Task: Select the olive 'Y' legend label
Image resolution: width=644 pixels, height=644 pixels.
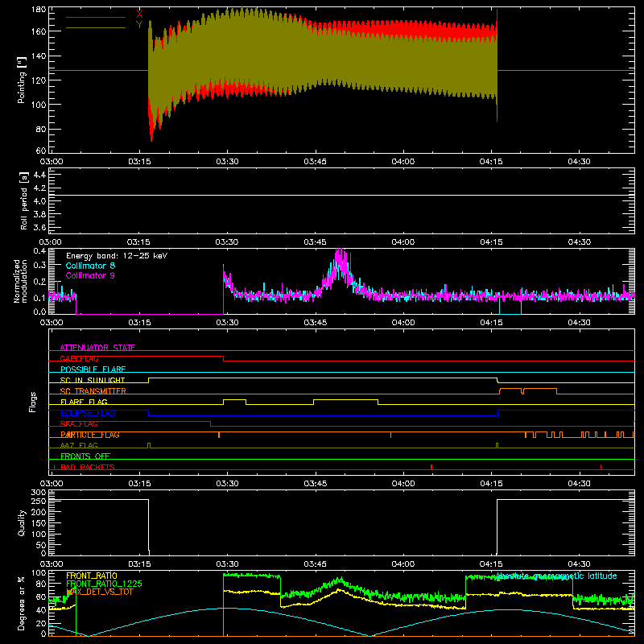Action: (x=139, y=25)
